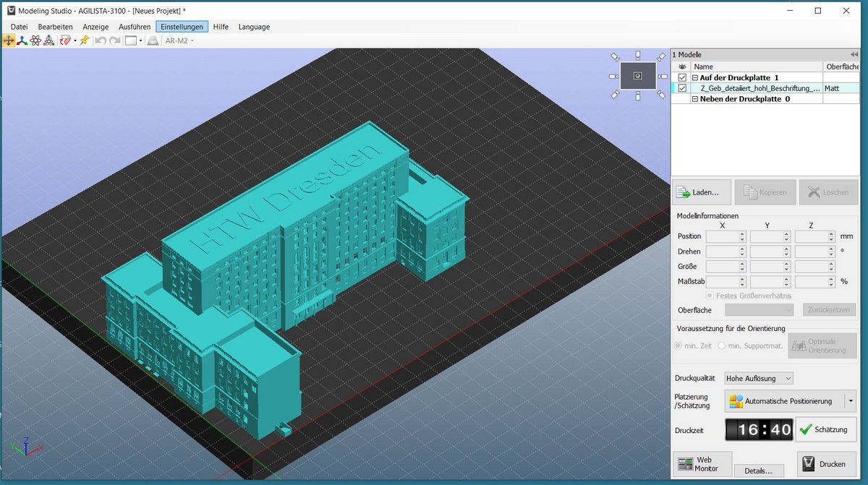Viewport: 868px width, 485px height.
Task: Open dropdown arrow beside Automatische Positionierung
Action: coord(851,400)
